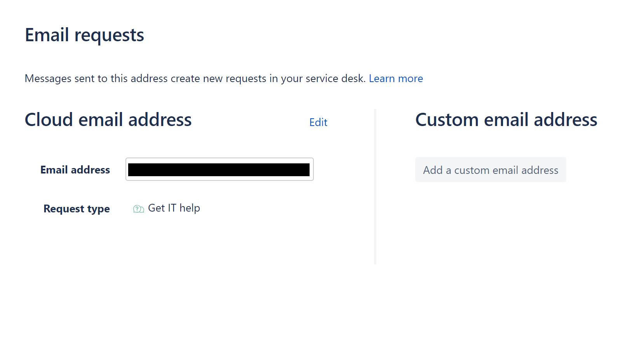The height and width of the screenshot is (338, 644).
Task: Click Add a custom email address button
Action: 491,170
